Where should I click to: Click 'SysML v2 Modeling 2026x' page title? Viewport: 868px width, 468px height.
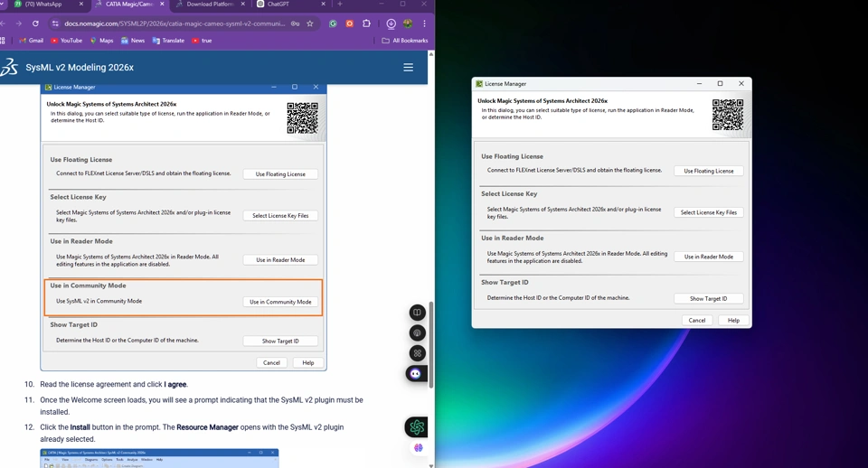[80, 68]
